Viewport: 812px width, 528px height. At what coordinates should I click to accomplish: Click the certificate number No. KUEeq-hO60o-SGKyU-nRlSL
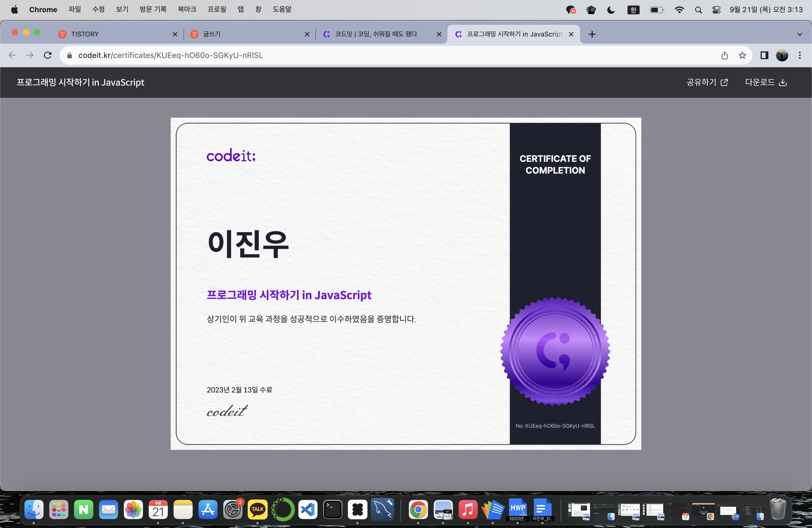[x=555, y=426]
